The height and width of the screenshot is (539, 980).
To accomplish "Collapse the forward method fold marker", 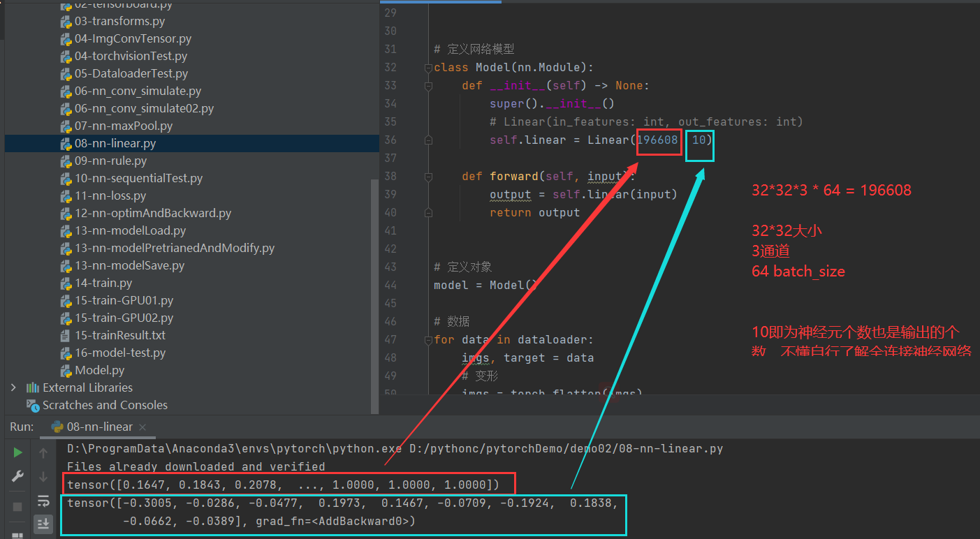I will pos(427,177).
